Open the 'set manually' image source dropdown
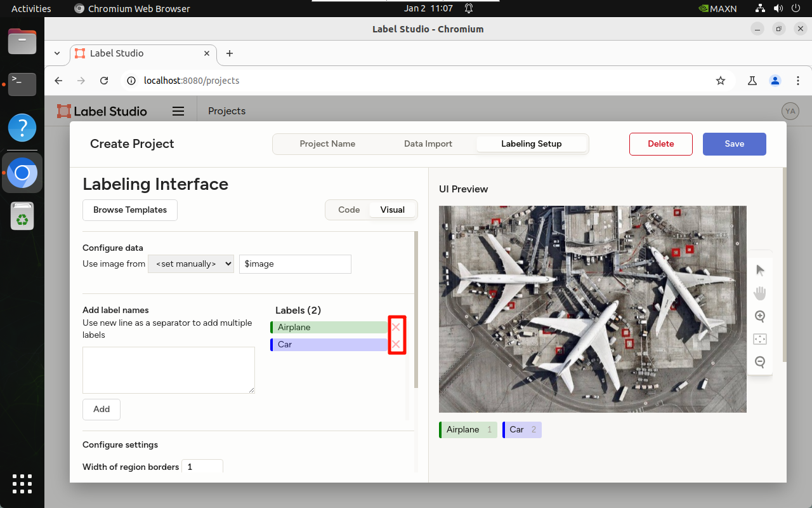The width and height of the screenshot is (812, 508). pyautogui.click(x=191, y=264)
